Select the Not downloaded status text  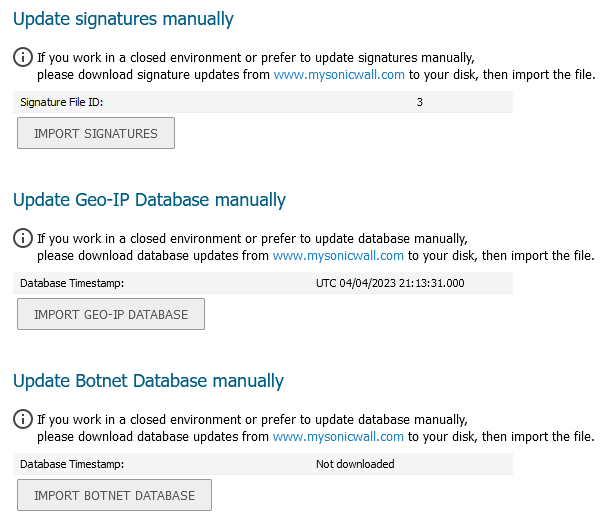click(355, 464)
